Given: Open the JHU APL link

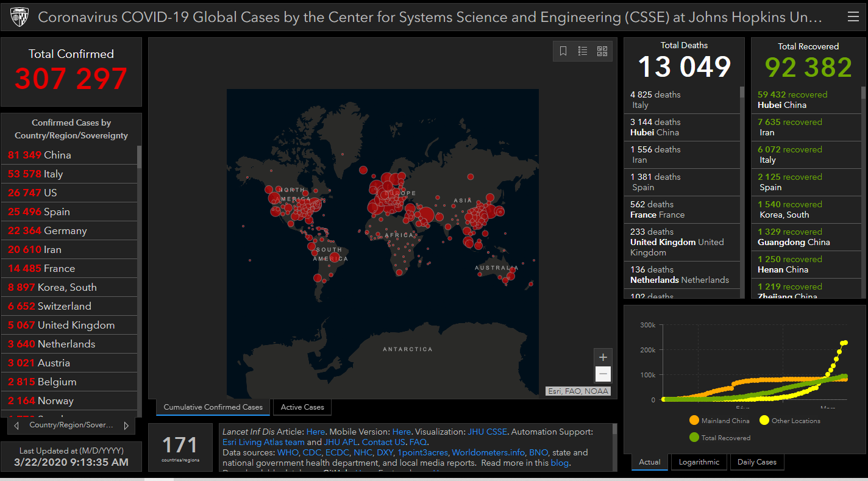Looking at the screenshot, I should tap(340, 442).
